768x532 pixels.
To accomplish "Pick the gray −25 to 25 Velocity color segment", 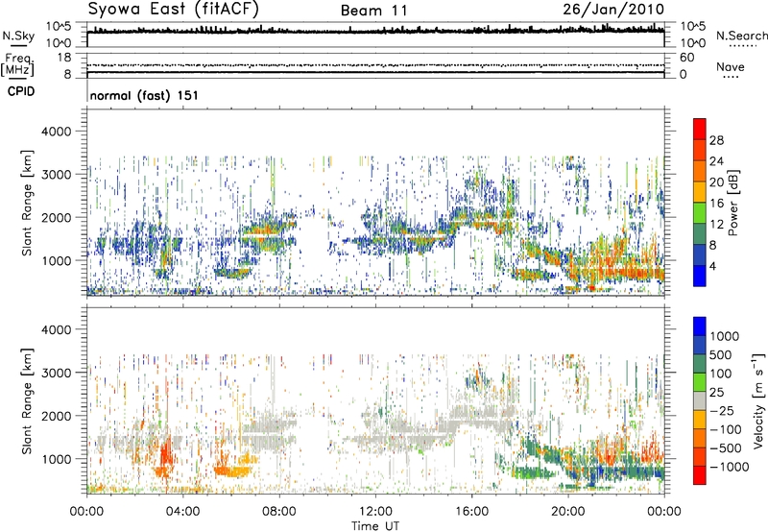I will 700,400.
